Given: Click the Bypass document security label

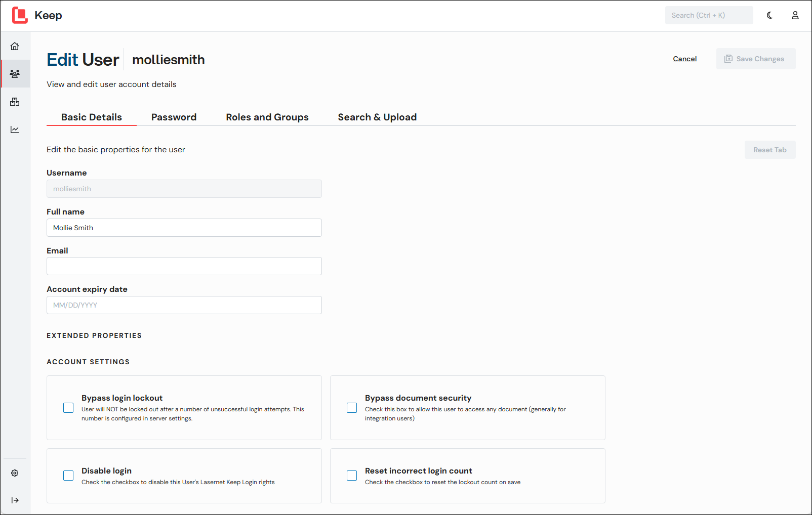Looking at the screenshot, I should [x=418, y=398].
